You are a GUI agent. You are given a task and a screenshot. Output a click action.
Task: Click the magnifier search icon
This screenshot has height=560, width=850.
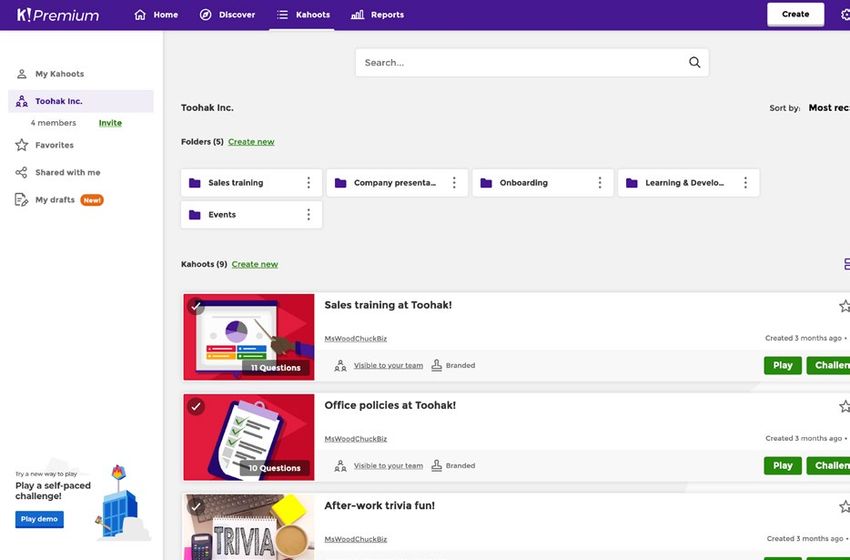[694, 62]
